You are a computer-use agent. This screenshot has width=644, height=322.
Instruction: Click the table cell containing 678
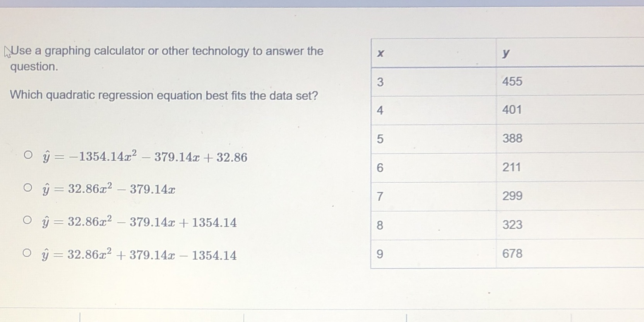click(512, 253)
